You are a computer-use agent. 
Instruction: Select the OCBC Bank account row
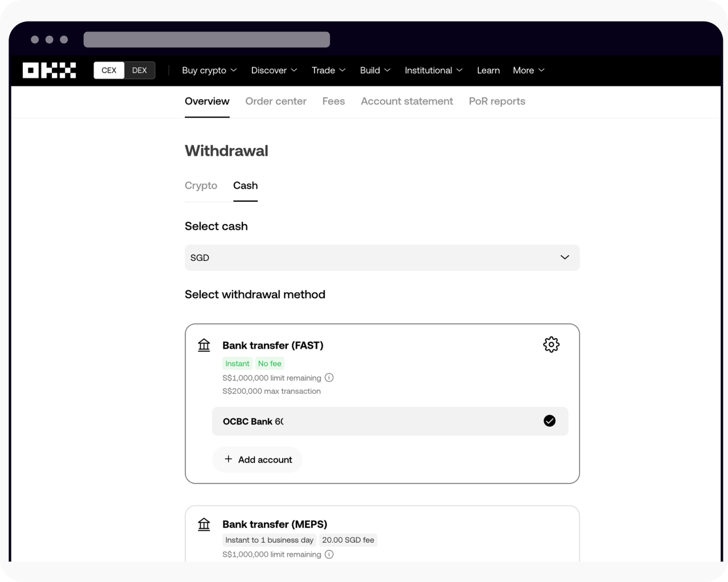tap(390, 421)
